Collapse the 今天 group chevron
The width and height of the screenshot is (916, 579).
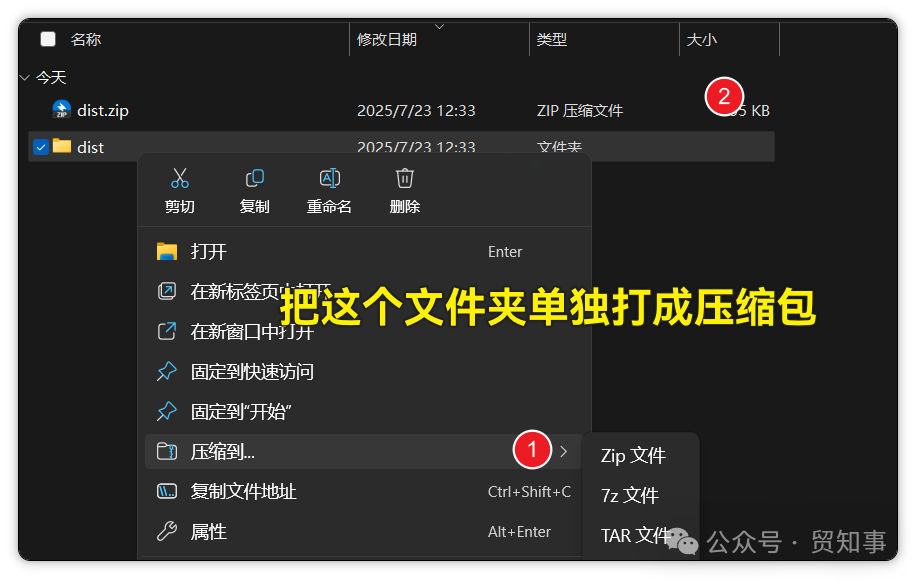(x=24, y=77)
